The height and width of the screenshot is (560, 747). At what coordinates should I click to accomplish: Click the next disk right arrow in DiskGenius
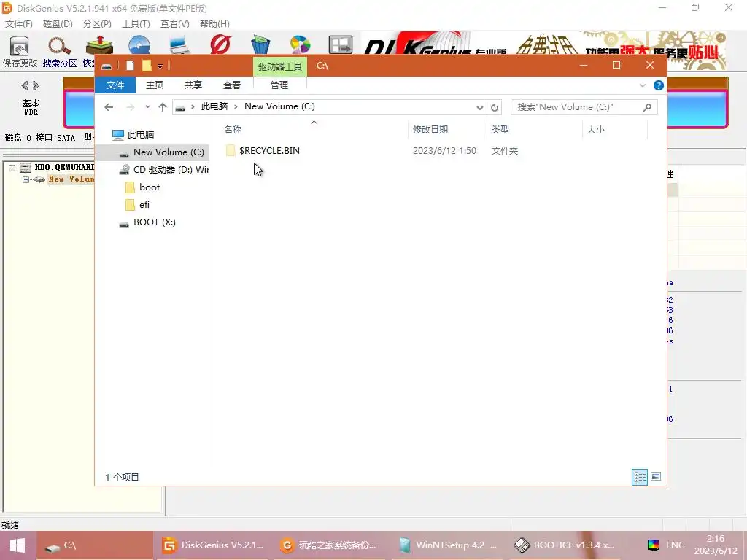coord(36,86)
